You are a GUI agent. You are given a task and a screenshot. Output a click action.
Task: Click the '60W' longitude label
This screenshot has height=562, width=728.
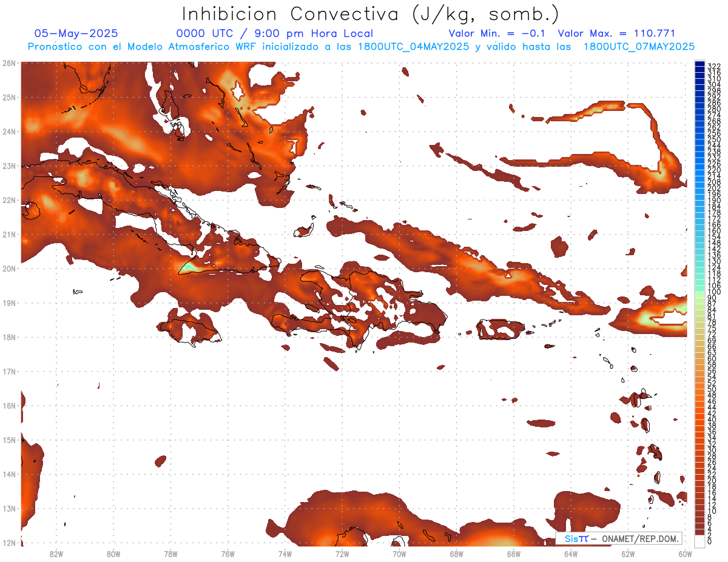[685, 554]
